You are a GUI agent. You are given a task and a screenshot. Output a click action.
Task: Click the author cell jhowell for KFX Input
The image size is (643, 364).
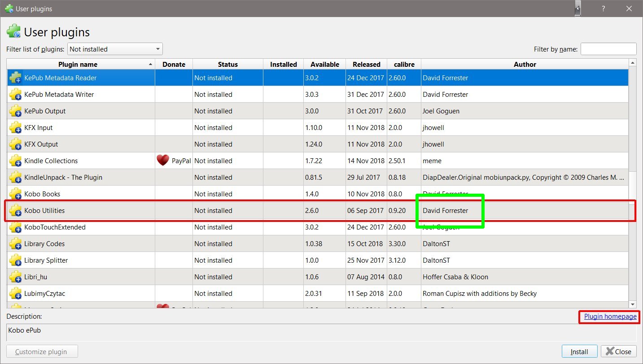click(x=433, y=127)
